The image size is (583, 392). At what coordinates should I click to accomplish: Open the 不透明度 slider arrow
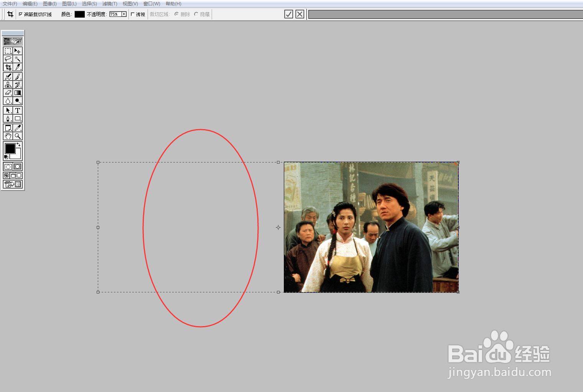point(124,14)
